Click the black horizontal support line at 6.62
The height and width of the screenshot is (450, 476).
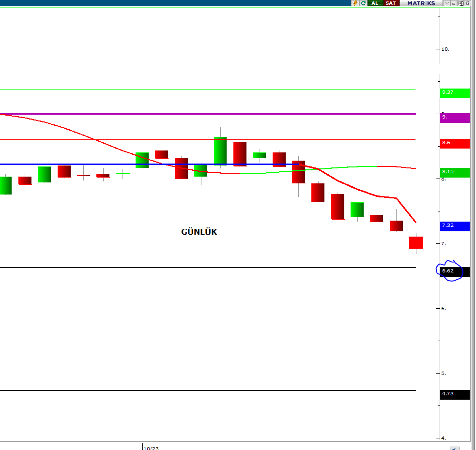click(x=208, y=267)
